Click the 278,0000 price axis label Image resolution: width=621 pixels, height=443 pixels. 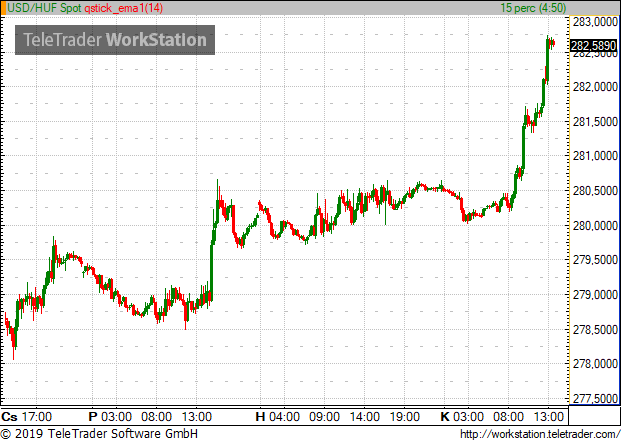[595, 363]
